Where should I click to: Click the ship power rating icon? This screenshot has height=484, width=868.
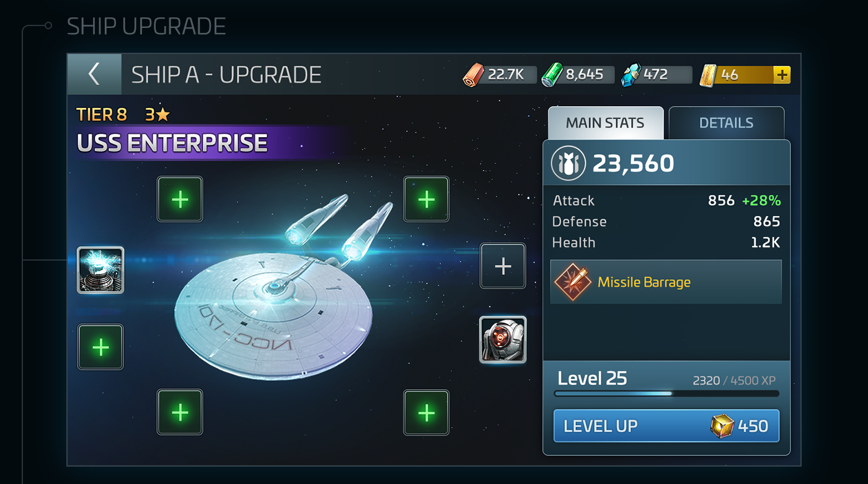pyautogui.click(x=569, y=164)
